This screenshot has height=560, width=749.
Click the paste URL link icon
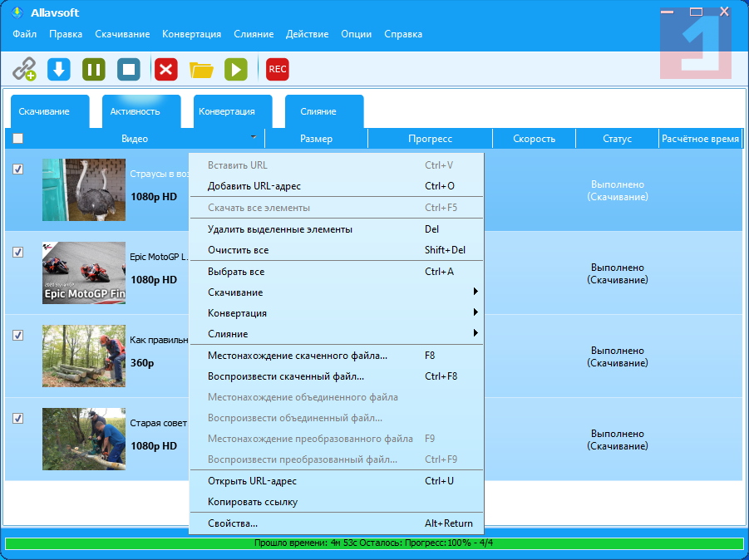(24, 69)
